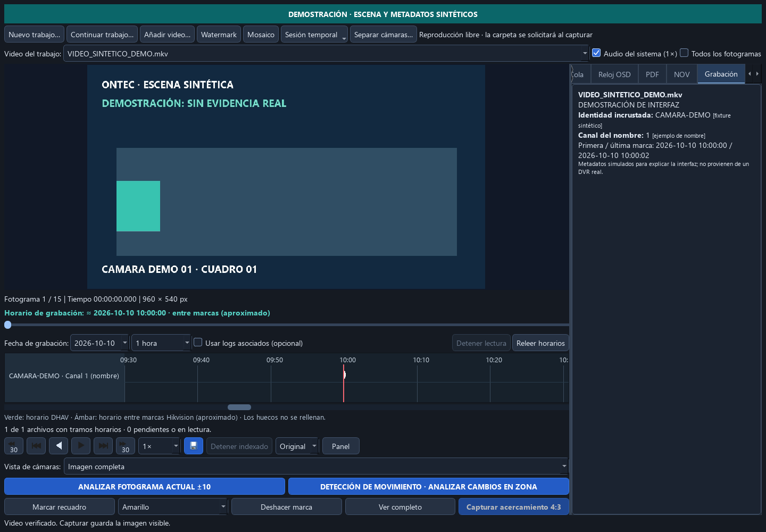Open playback speed 1× dropdown

point(160,446)
